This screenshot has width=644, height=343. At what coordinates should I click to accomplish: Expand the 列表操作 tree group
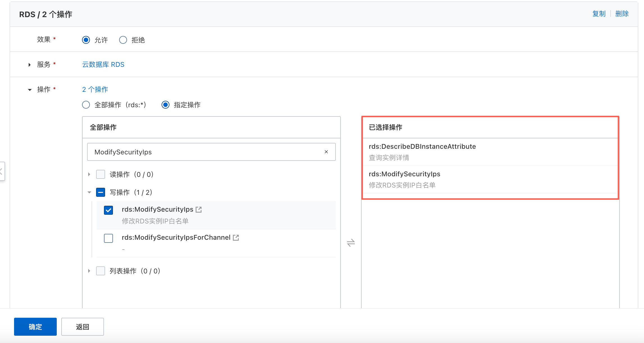point(89,271)
